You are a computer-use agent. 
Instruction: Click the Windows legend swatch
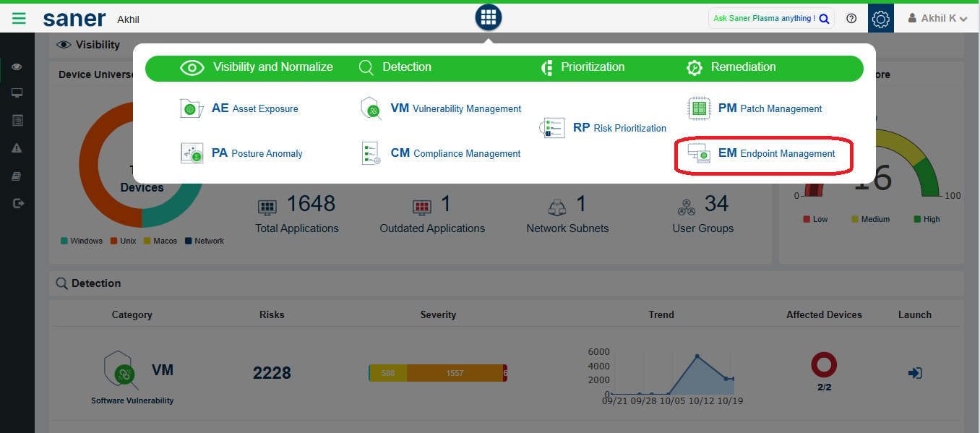coord(64,241)
